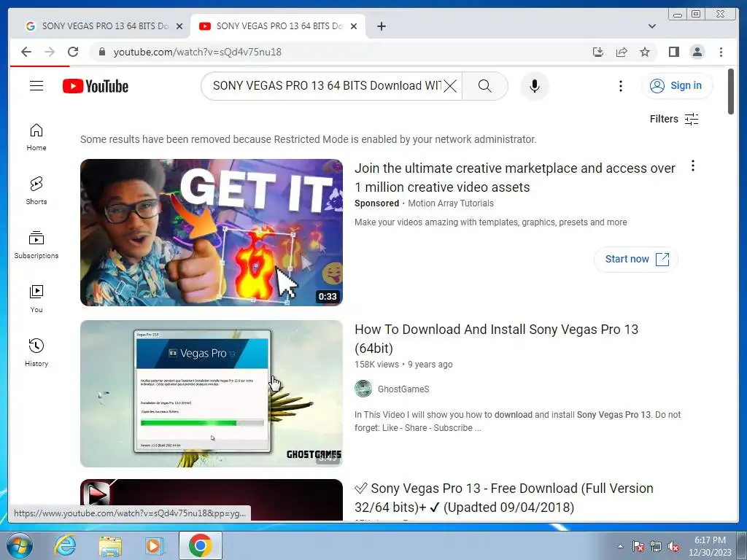Clear the search query with the X
The width and height of the screenshot is (747, 560).
point(449,86)
